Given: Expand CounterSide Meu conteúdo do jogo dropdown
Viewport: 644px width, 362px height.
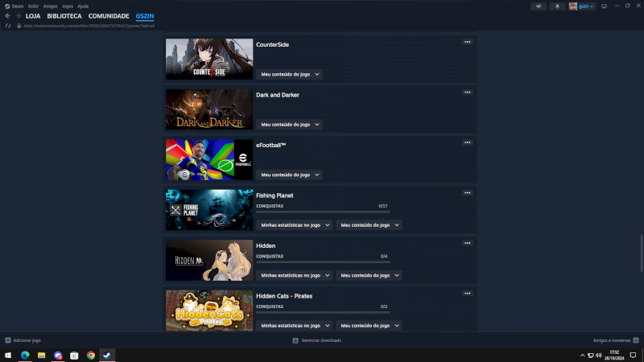Looking at the screenshot, I should pyautogui.click(x=289, y=74).
